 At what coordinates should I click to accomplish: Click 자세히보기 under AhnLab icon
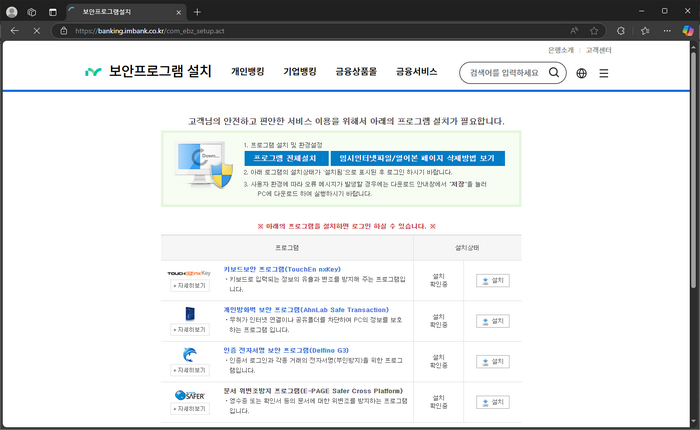[190, 330]
